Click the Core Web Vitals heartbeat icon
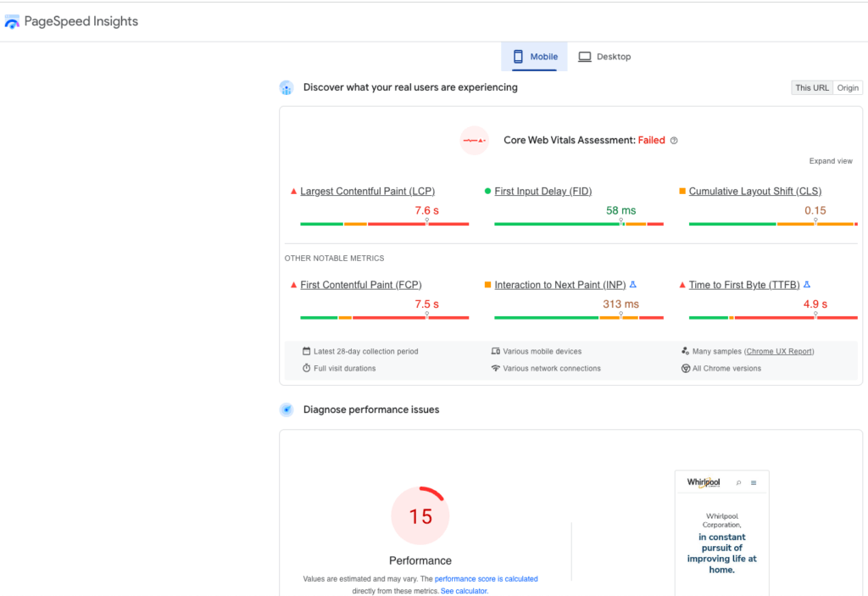This screenshot has height=596, width=868. pos(474,140)
